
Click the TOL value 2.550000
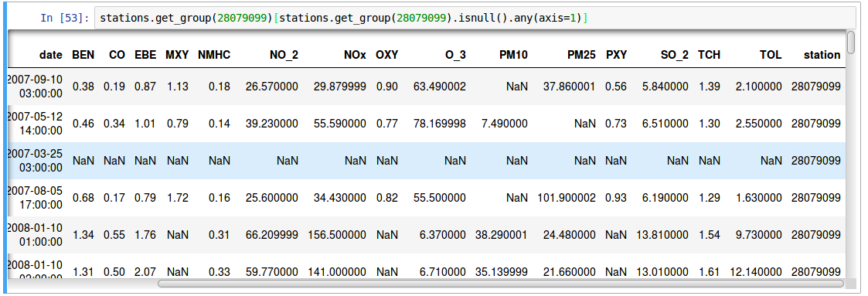tap(758, 124)
